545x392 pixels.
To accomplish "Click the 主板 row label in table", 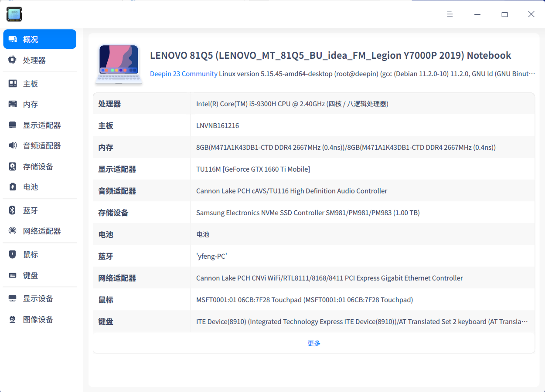I will point(106,125).
